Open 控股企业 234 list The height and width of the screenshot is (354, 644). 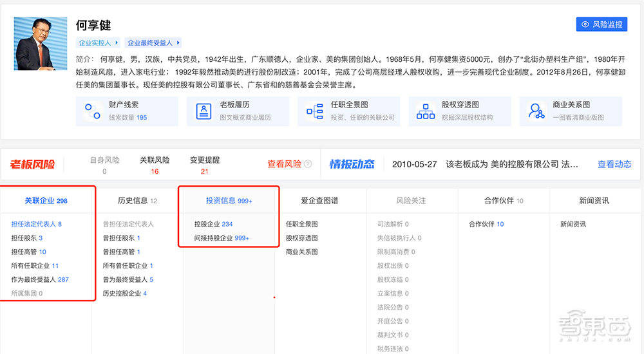tap(213, 224)
